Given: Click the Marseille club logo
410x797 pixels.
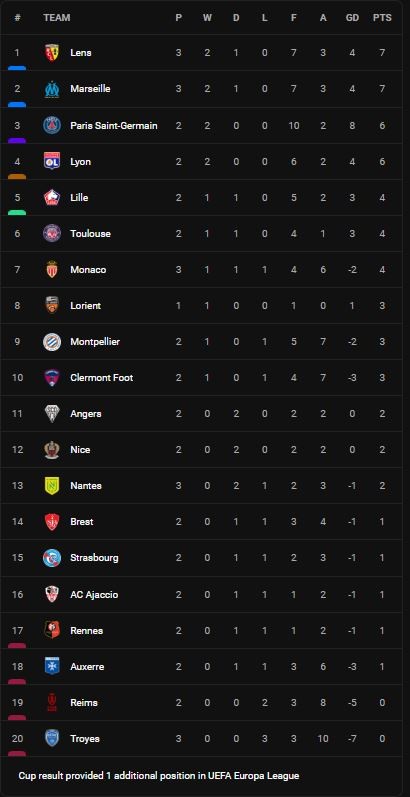Looking at the screenshot, I should [x=52, y=89].
